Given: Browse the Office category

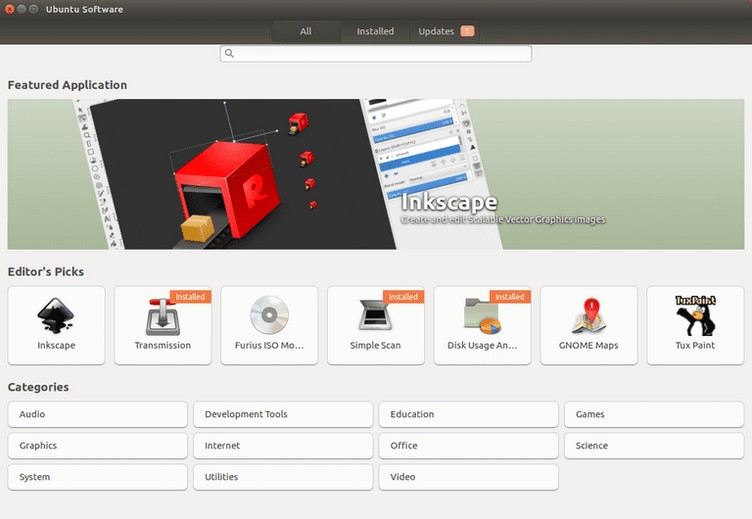Looking at the screenshot, I should point(469,446).
